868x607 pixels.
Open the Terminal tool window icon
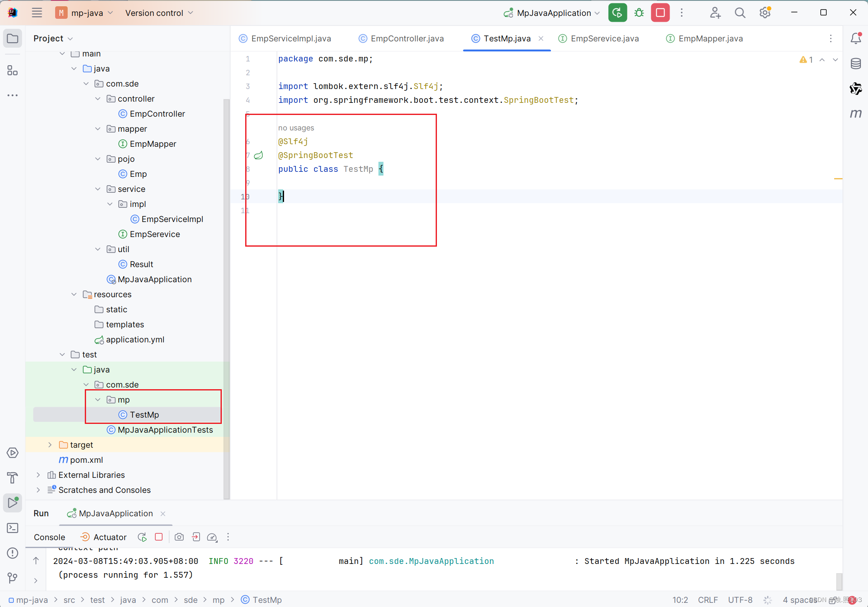point(13,528)
